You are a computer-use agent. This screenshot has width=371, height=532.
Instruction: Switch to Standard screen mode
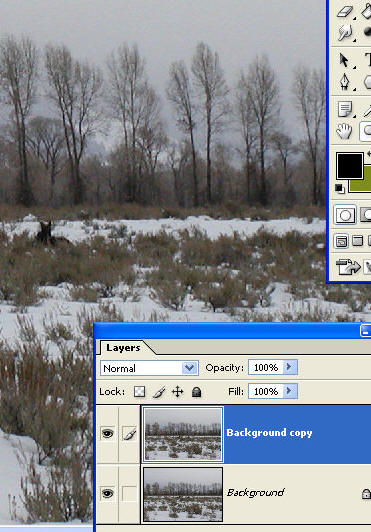coord(341,241)
